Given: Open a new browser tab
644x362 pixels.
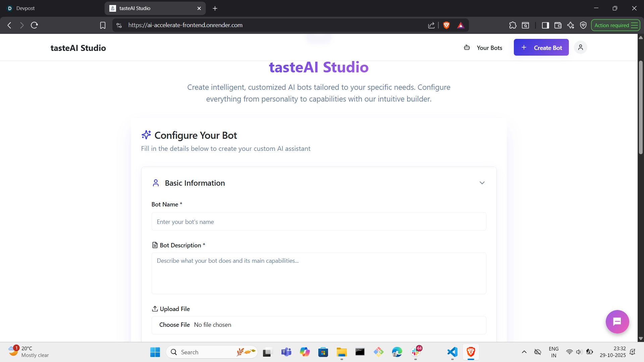Looking at the screenshot, I should coord(215,8).
